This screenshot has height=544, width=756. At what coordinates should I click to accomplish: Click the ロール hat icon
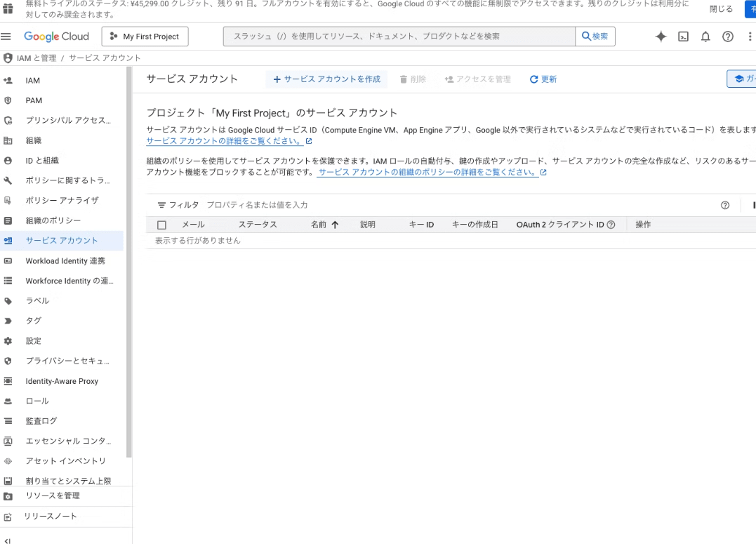[x=8, y=402]
